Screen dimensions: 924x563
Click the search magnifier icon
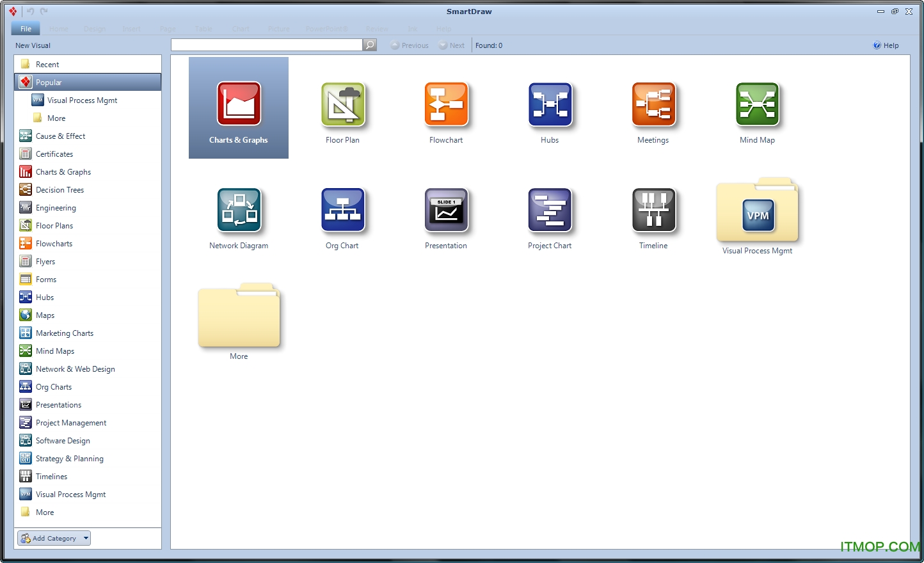coord(370,45)
